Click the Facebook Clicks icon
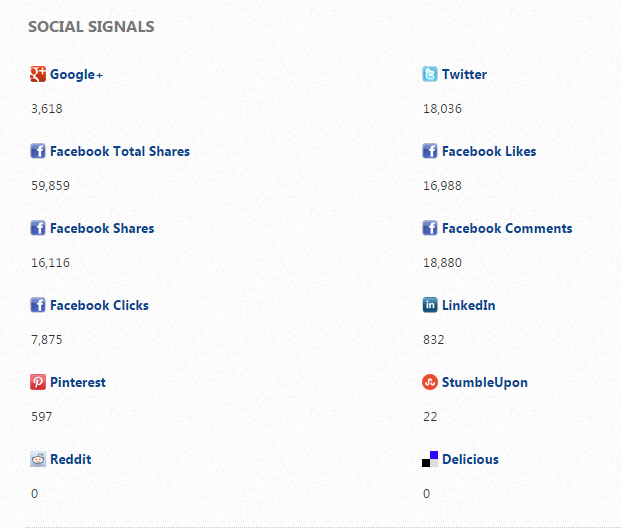 (x=38, y=305)
